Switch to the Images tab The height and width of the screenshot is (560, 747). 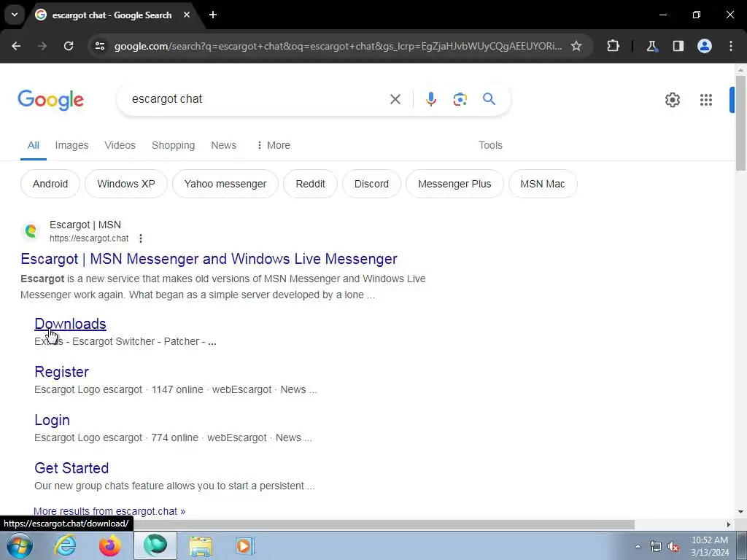pyautogui.click(x=71, y=145)
